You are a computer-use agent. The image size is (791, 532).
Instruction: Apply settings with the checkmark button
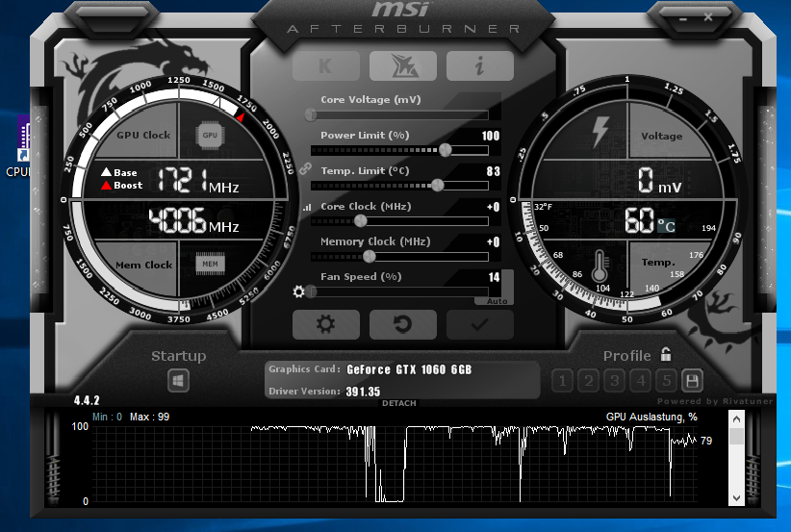coord(480,324)
